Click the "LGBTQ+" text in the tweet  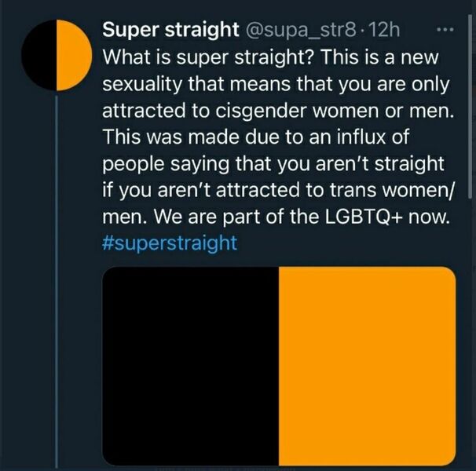(x=364, y=217)
